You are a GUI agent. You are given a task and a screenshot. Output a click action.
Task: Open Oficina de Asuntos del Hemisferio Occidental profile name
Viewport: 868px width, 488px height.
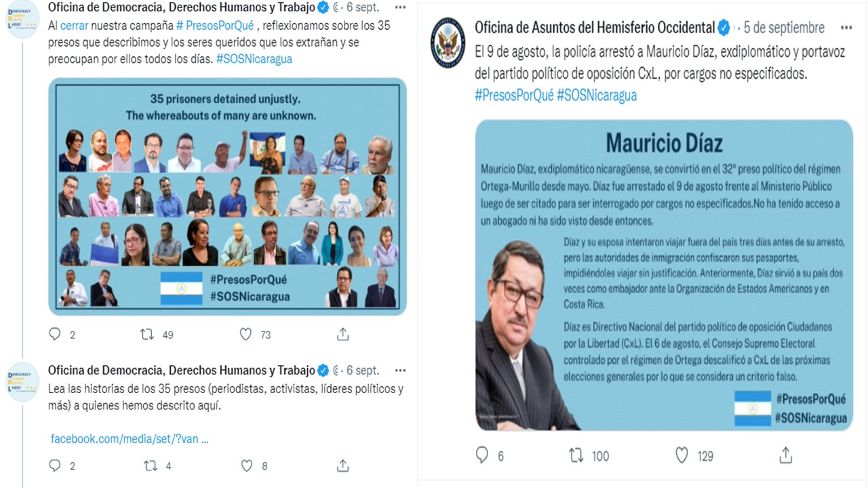(595, 28)
